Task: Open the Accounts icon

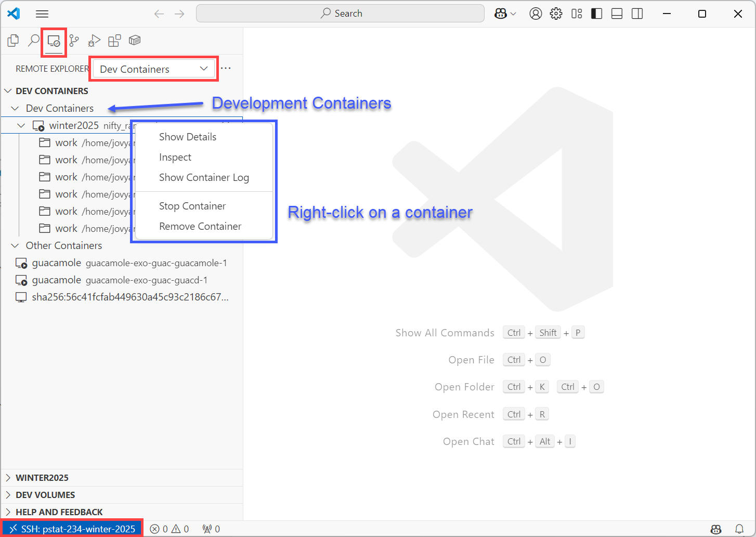Action: pos(536,14)
